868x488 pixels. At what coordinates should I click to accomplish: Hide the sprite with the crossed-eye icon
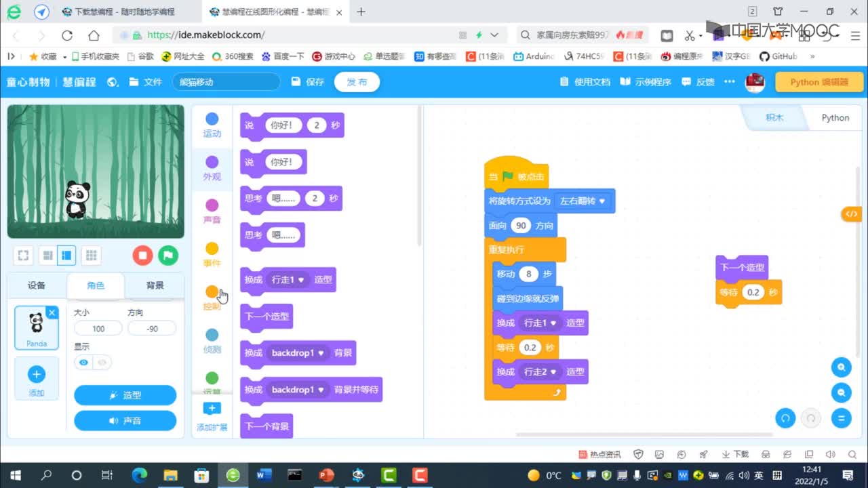pos(102,363)
